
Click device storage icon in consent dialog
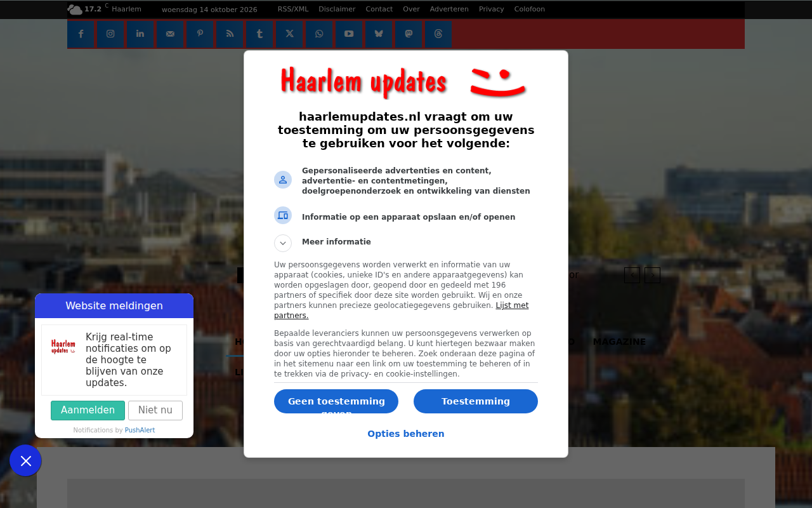click(x=283, y=215)
